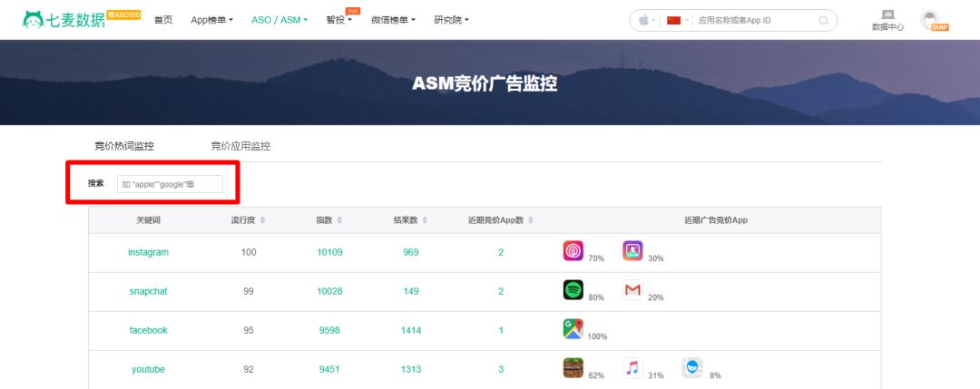Focus the app name or App ID search box
Viewport: 980px width, 389px height.
coord(755,20)
